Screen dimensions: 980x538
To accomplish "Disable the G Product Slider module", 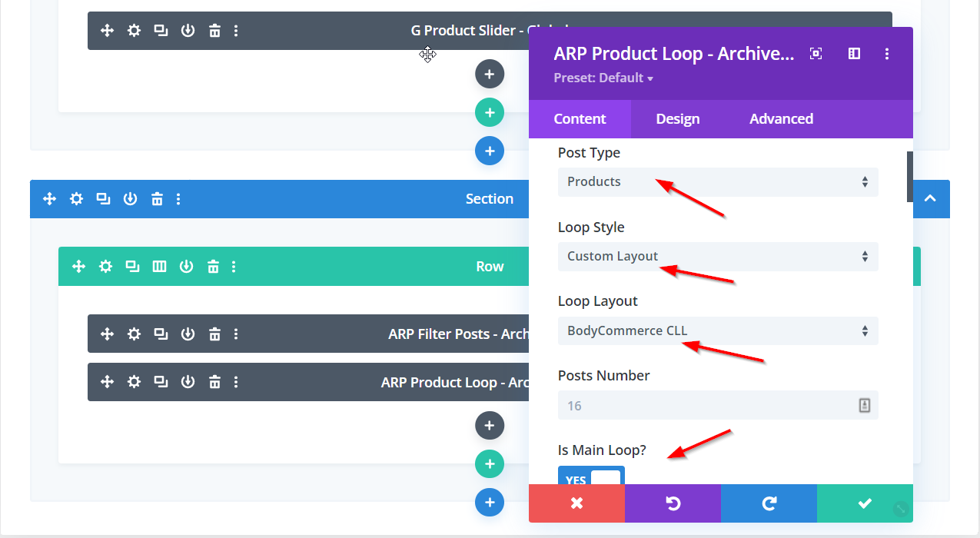I will pyautogui.click(x=188, y=31).
